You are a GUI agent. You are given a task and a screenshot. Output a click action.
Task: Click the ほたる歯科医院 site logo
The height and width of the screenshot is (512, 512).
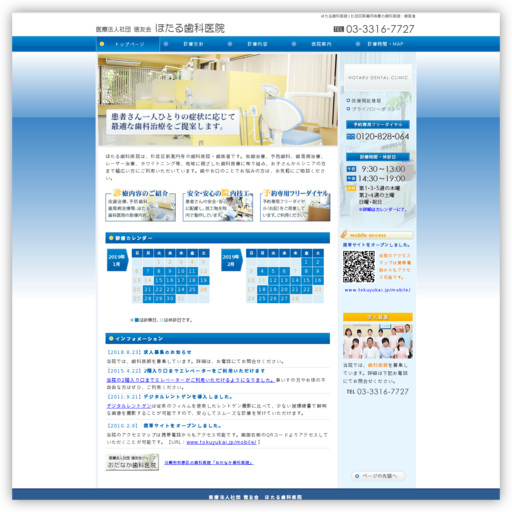coord(160,28)
